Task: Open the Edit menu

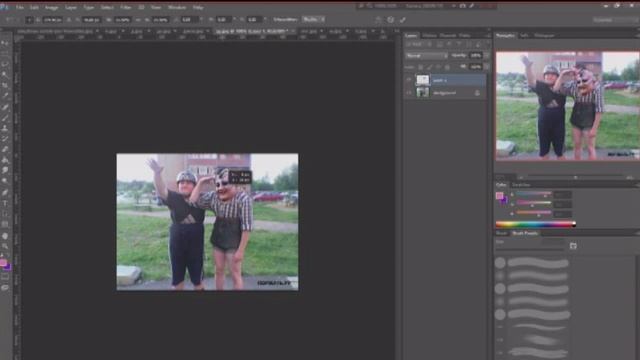Action: (34, 7)
